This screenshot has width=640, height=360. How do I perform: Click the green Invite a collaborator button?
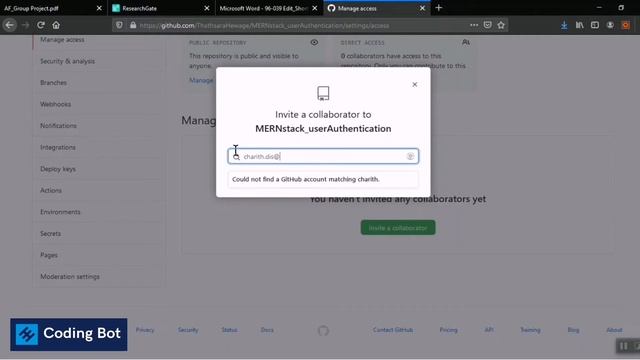[x=398, y=228]
